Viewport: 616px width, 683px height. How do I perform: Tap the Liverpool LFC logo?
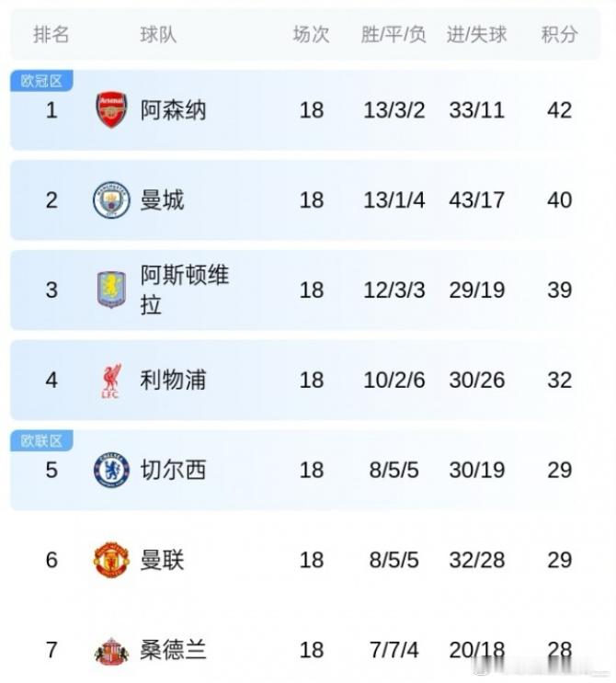click(111, 381)
